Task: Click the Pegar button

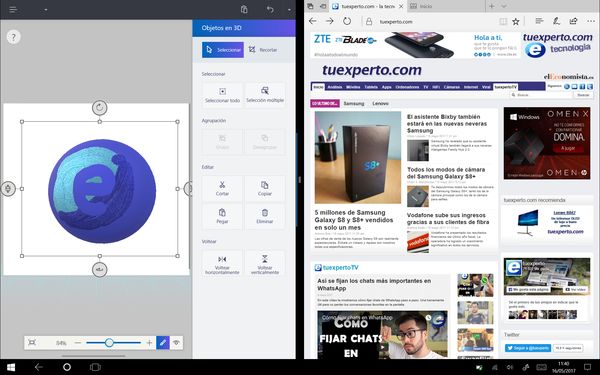Action: 222,216
